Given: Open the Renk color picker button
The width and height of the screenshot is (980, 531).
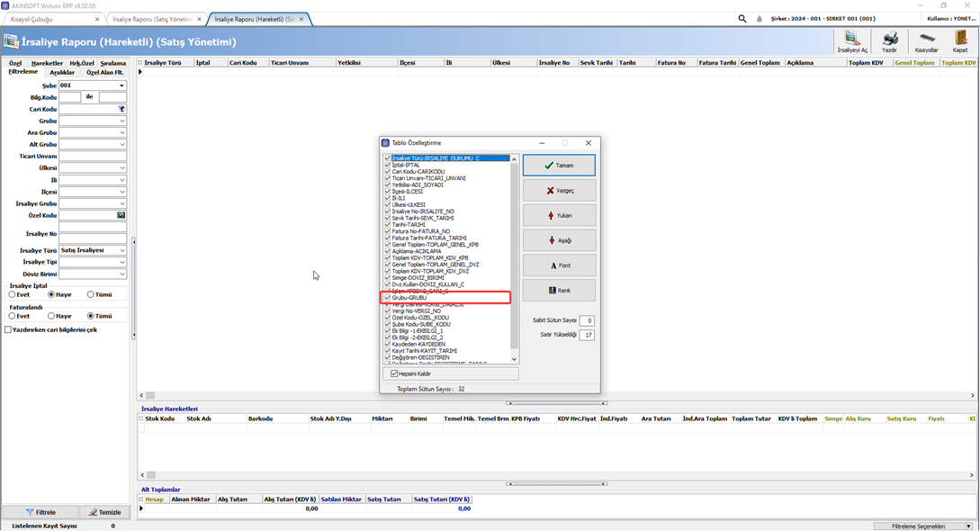Looking at the screenshot, I should [559, 291].
